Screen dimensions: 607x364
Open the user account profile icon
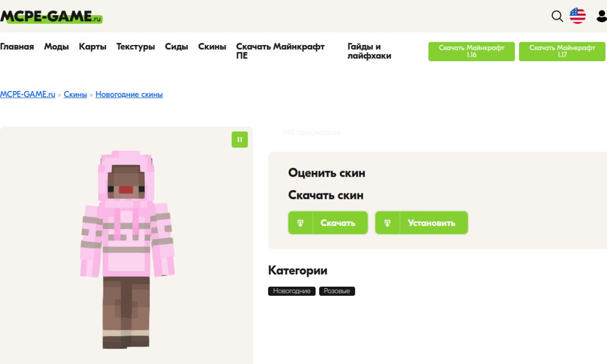[x=601, y=16]
